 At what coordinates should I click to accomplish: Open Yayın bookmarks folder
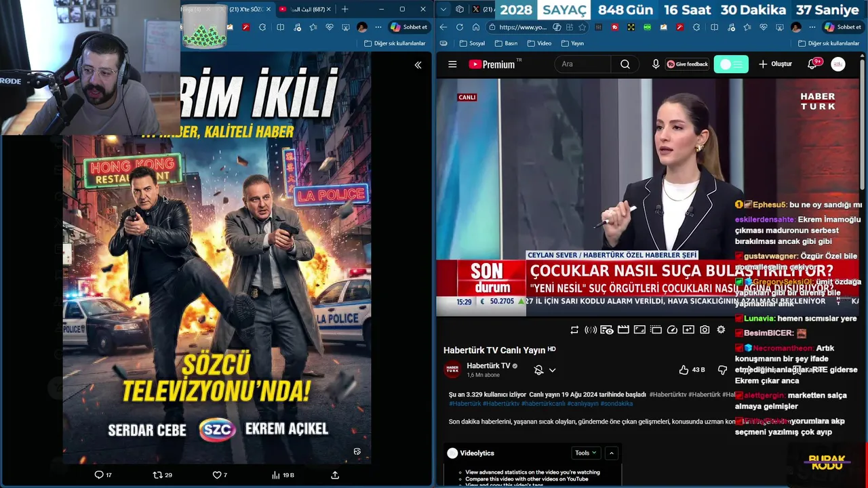click(x=572, y=43)
